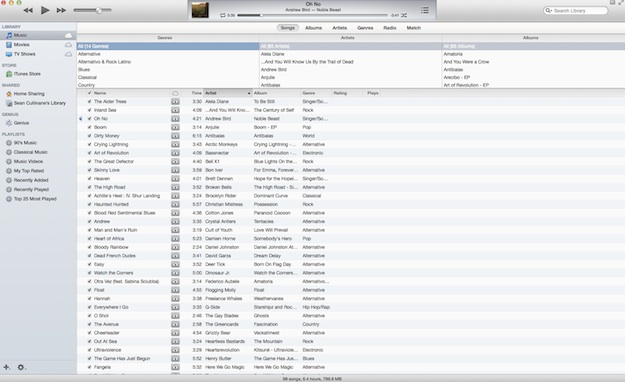Click the cloud icon beside Movies

tap(69, 45)
